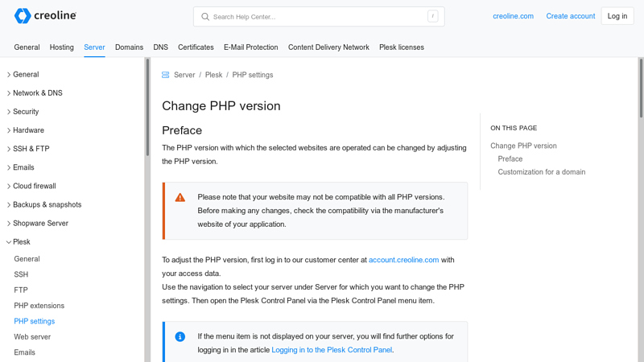Open SSH under the Plesk section
This screenshot has width=644, height=362.
tap(21, 274)
